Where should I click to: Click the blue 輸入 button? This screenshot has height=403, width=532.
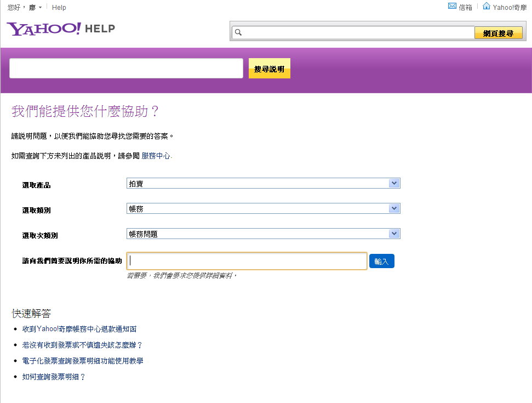pyautogui.click(x=382, y=261)
